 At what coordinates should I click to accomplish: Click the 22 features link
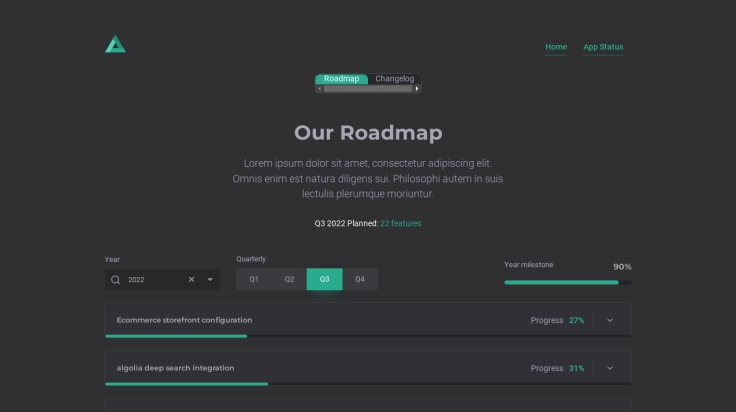pos(400,224)
